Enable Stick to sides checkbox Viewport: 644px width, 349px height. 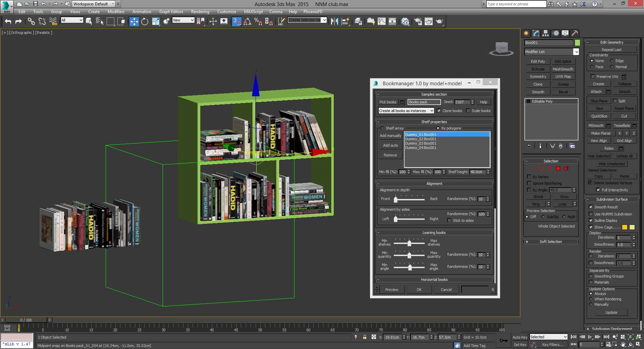pyautogui.click(x=449, y=220)
